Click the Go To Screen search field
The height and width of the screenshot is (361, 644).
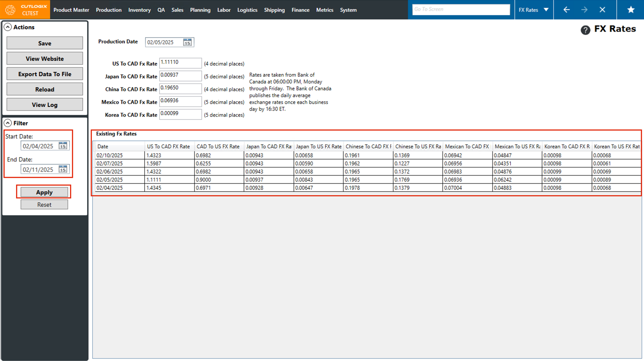tap(460, 9)
